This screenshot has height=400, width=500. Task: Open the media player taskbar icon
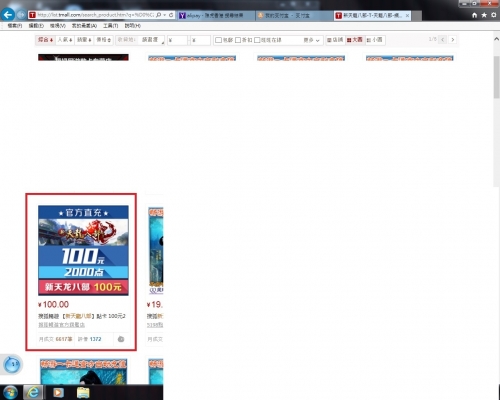click(58, 393)
